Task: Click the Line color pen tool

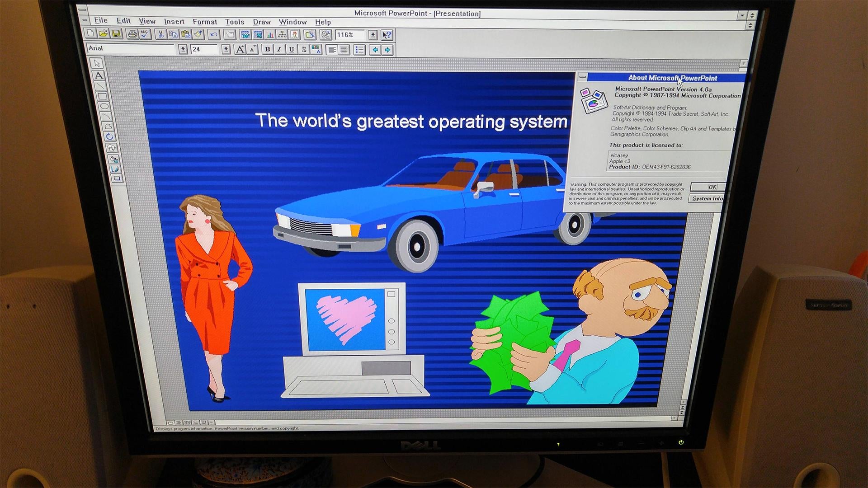Action: tap(115, 169)
